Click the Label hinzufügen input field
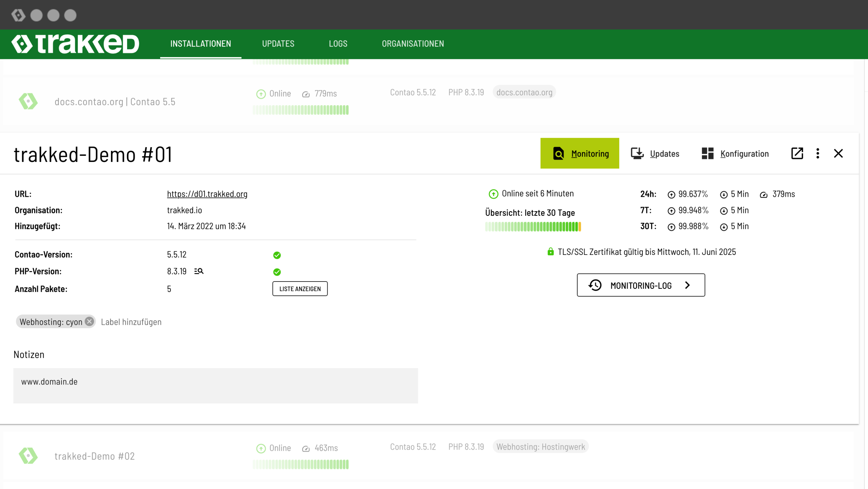868x489 pixels. 131,322
